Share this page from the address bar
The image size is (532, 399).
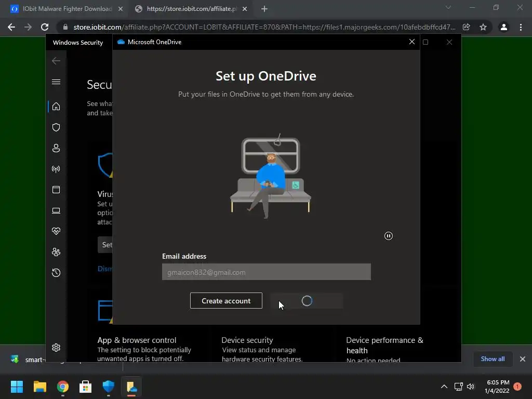pos(467,27)
